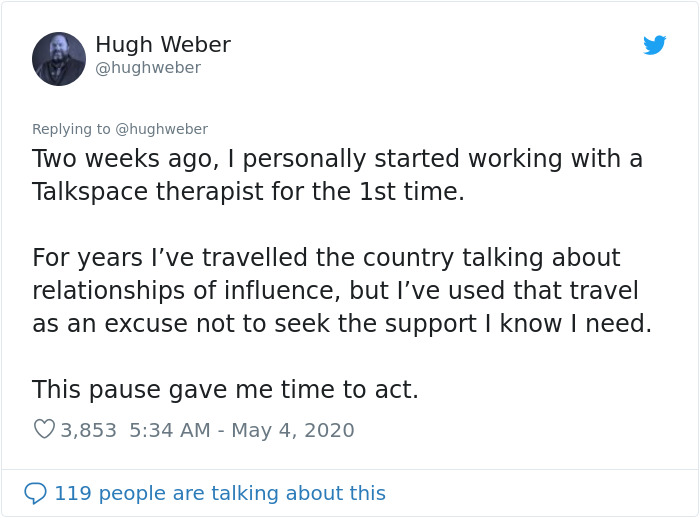Image resolution: width=700 pixels, height=518 pixels.
Task: Click the number 119 in the footer
Action: (x=73, y=493)
